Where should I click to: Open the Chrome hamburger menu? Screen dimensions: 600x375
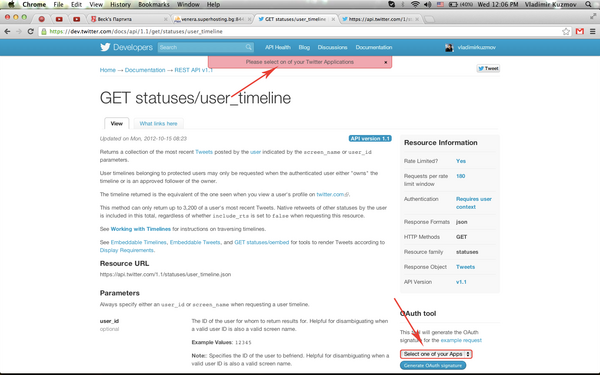592,31
